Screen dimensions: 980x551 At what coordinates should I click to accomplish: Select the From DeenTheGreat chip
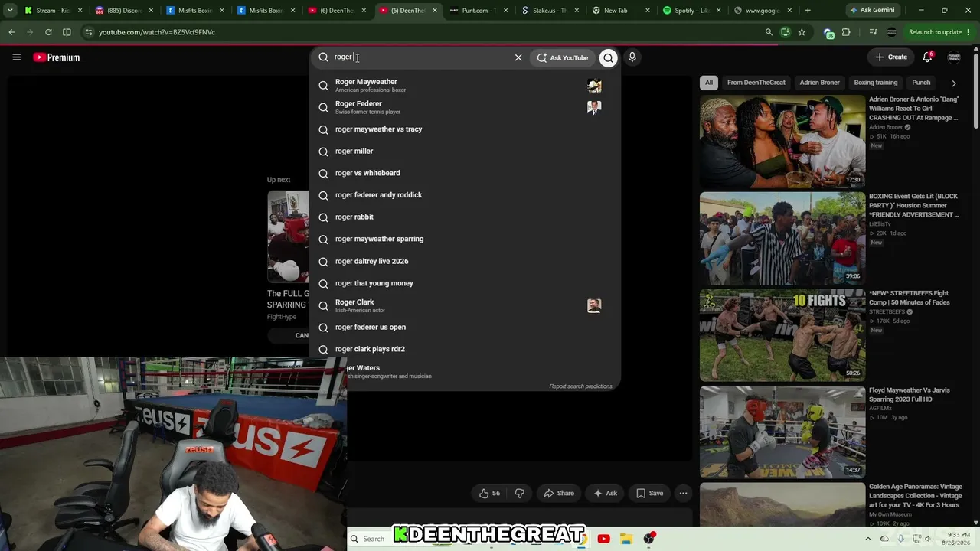(x=756, y=83)
